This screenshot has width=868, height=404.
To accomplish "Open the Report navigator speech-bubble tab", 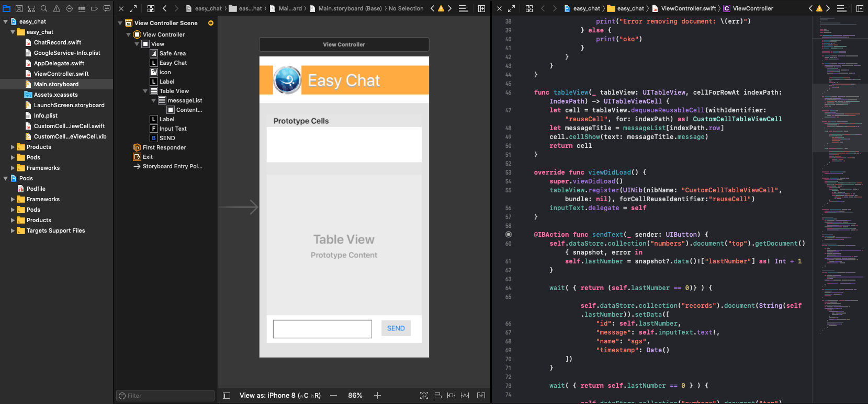I will click(x=107, y=8).
